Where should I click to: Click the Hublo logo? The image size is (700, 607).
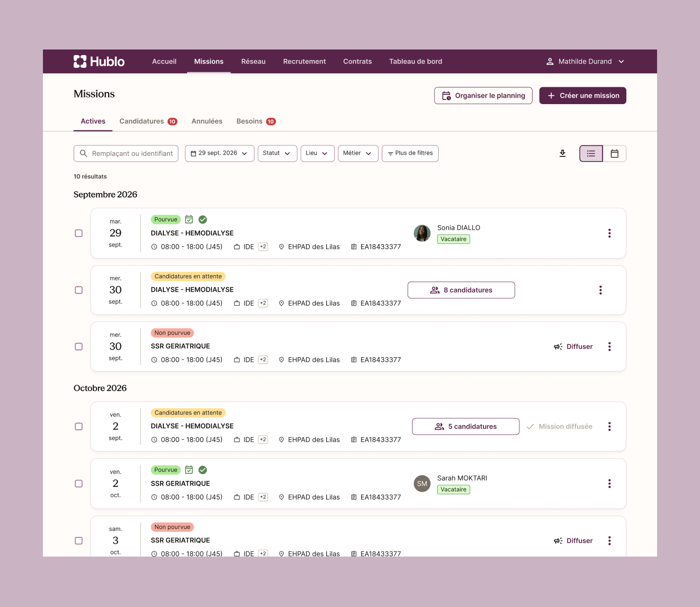tap(99, 62)
